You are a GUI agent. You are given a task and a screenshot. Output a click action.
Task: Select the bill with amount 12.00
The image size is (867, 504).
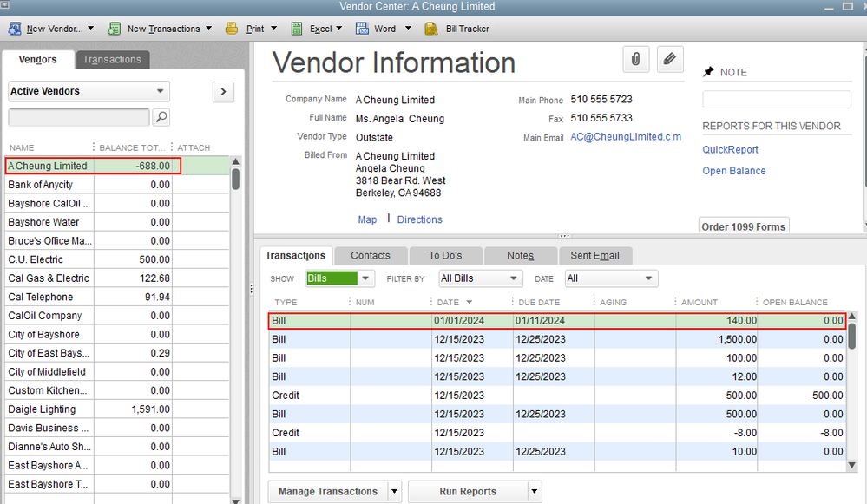click(x=557, y=376)
